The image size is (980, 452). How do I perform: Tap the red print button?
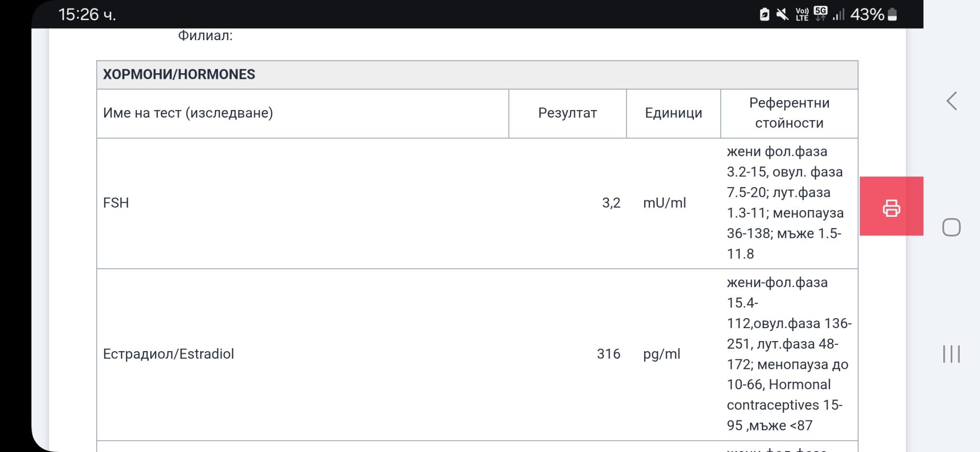tap(891, 207)
